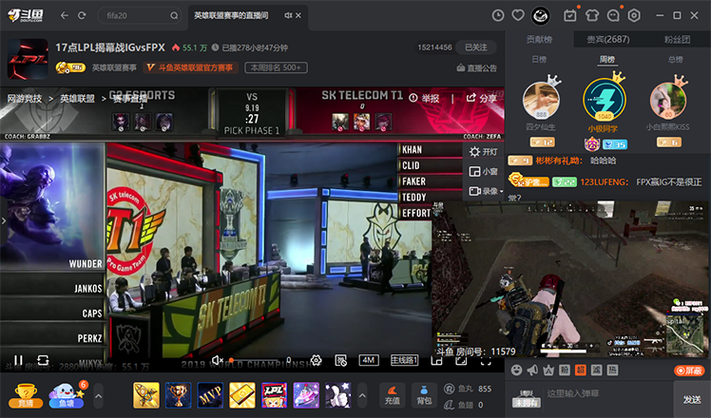Open the 4M quality selector

pyautogui.click(x=369, y=360)
